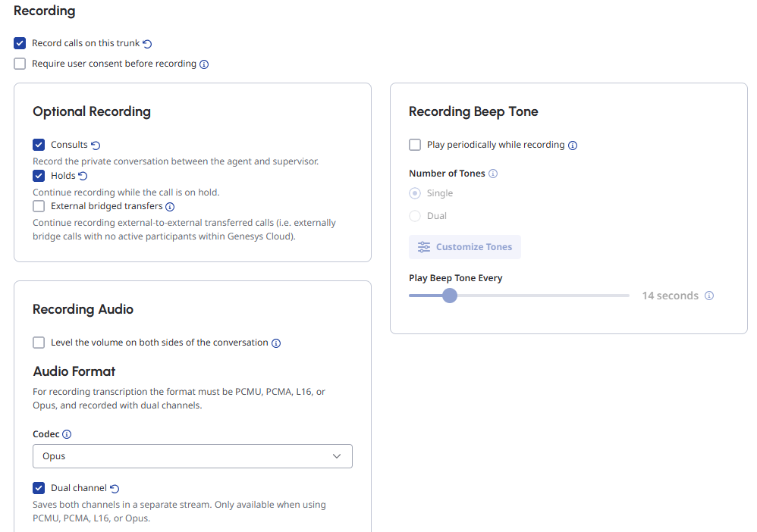Image resolution: width=757 pixels, height=532 pixels.
Task: Click the Play Beep Tone Every slider handle
Action: pyautogui.click(x=450, y=296)
